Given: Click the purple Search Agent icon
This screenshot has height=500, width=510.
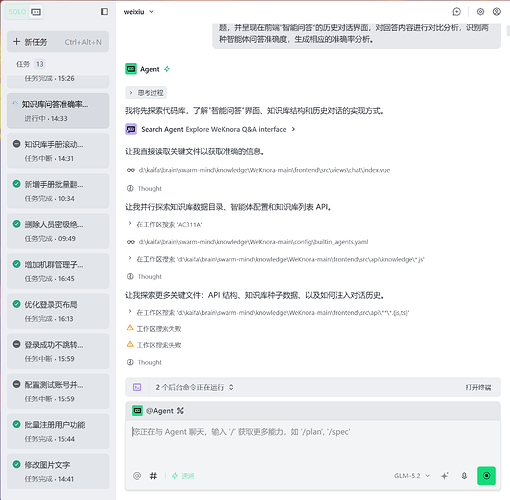Looking at the screenshot, I should click(131, 129).
